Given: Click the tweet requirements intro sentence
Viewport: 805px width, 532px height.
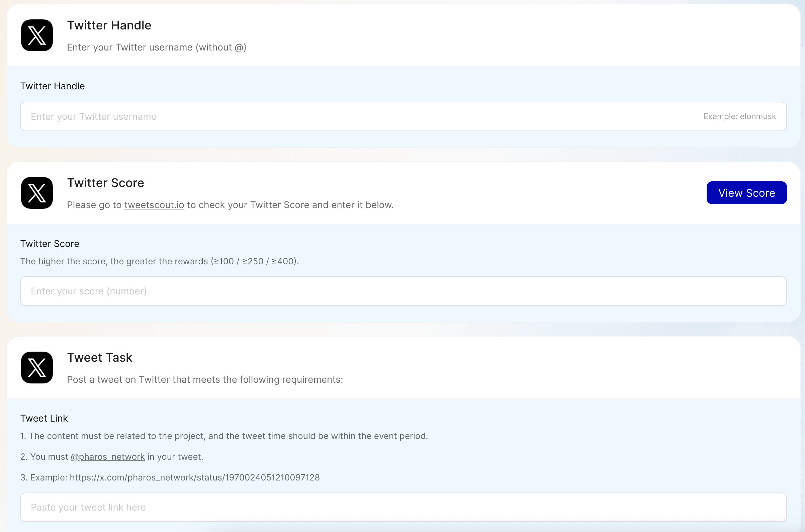Looking at the screenshot, I should (x=205, y=379).
